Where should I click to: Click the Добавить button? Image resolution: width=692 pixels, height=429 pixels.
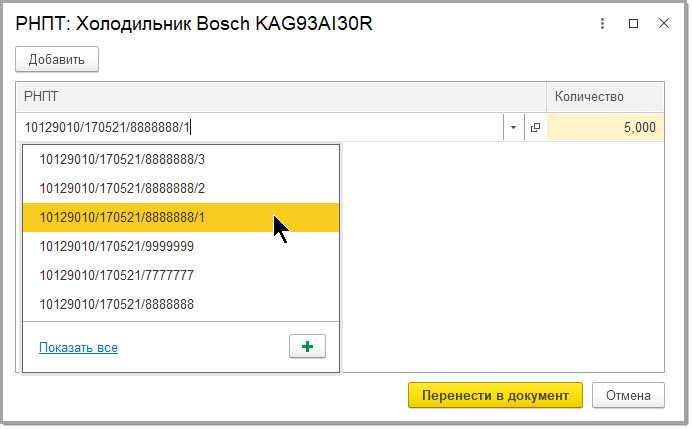click(57, 59)
